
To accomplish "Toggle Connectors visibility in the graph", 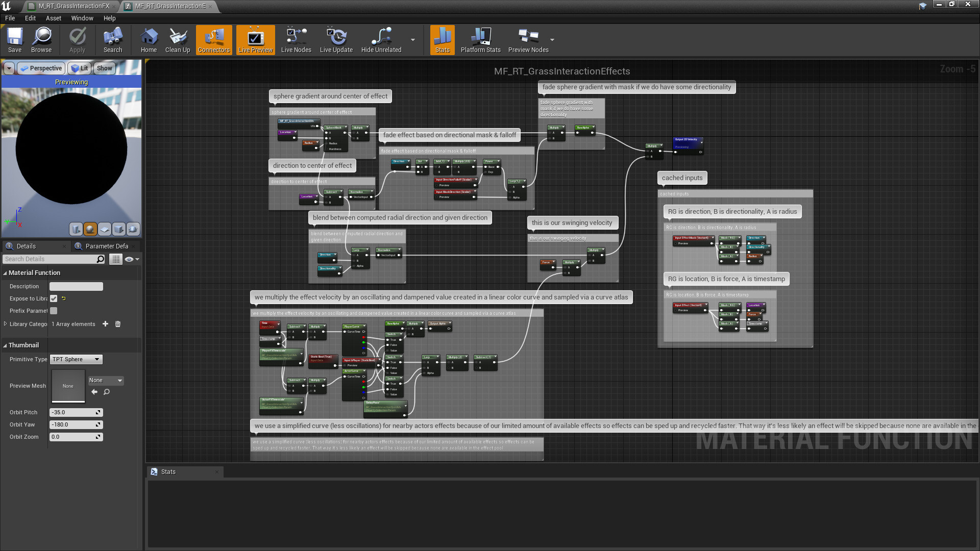I will 213,40.
